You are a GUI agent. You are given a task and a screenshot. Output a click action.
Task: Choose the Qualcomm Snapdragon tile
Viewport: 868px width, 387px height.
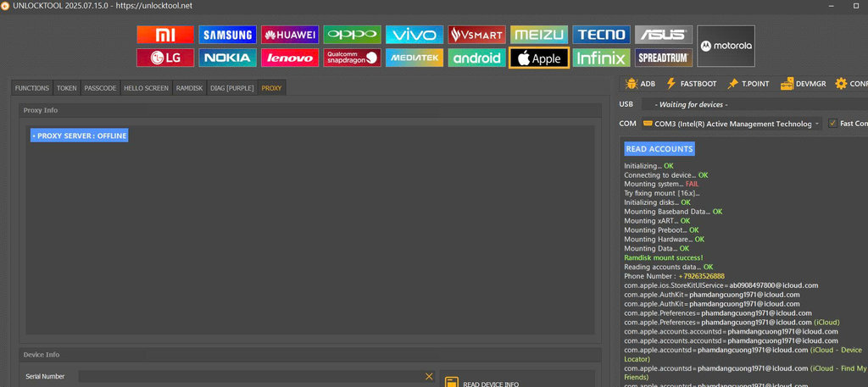[352, 58]
